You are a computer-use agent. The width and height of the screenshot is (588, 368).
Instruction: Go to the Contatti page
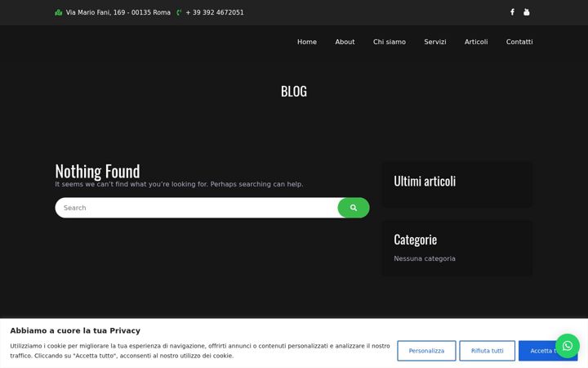click(519, 42)
